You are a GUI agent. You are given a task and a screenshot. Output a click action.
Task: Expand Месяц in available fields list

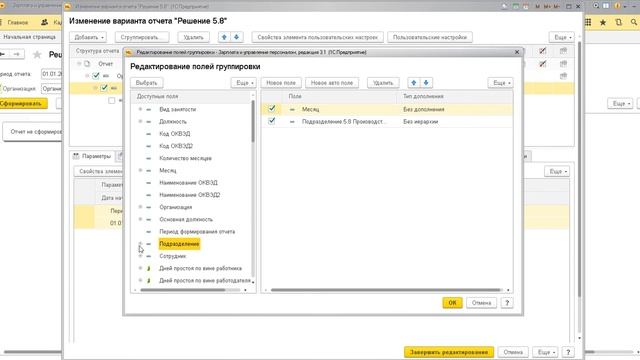[x=140, y=170]
